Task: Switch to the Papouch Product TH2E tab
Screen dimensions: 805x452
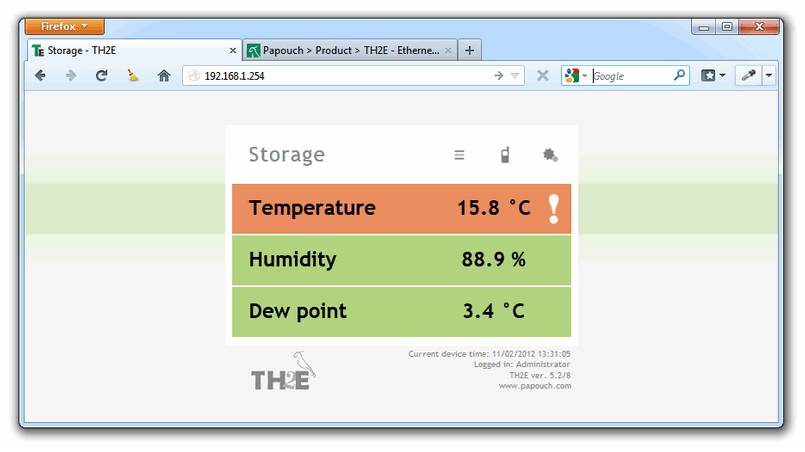Action: [x=350, y=50]
